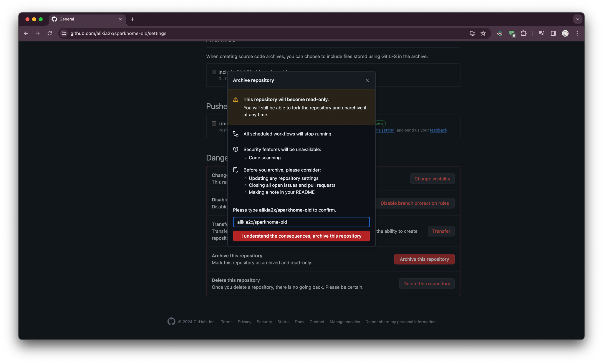Open Chrome's three-dot menu
603x364 pixels.
(x=577, y=33)
